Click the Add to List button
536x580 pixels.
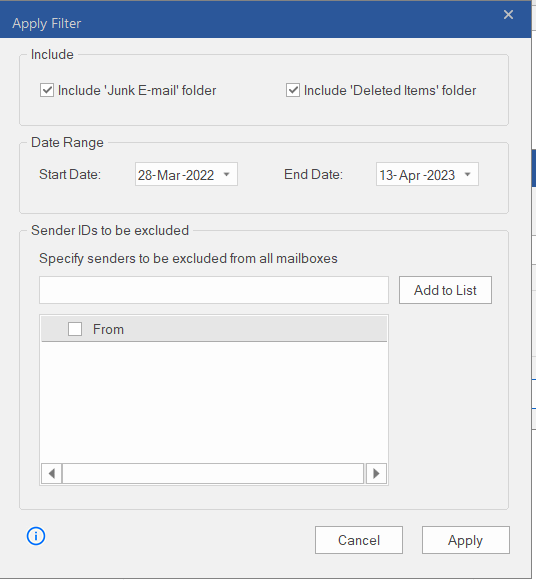[445, 290]
